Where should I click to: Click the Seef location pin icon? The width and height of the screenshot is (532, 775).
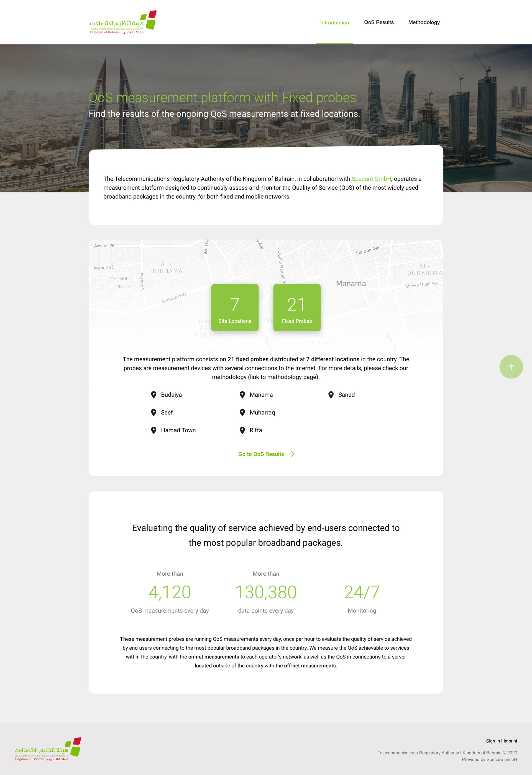tap(154, 413)
